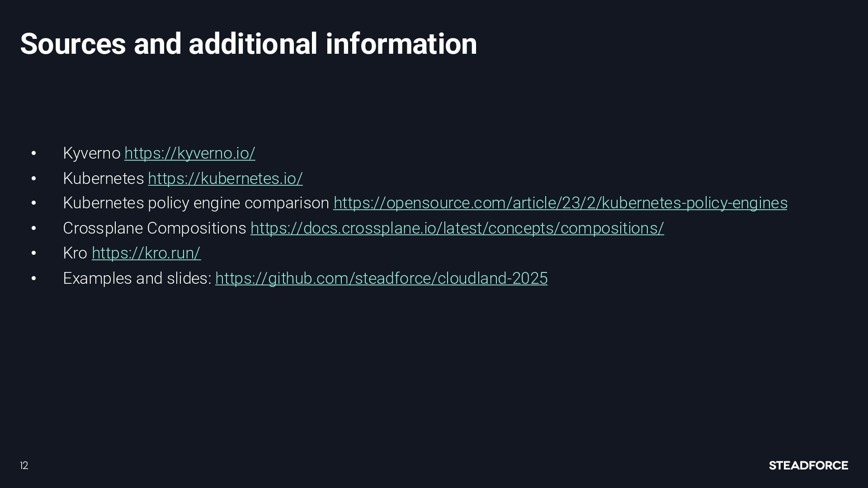Click the bullet before Kubernetes policy engine comparison

coord(34,204)
